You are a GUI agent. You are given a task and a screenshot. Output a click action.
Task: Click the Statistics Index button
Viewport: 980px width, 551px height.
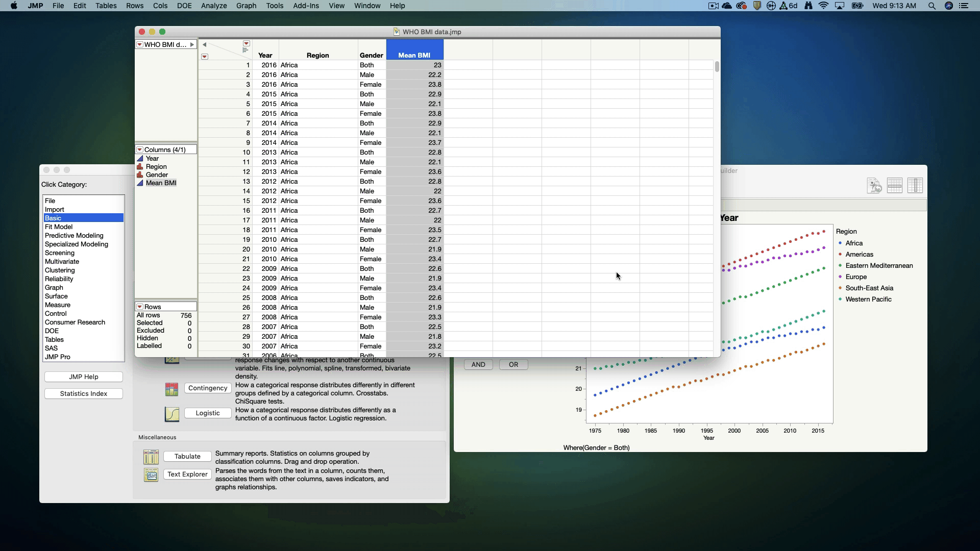84,394
